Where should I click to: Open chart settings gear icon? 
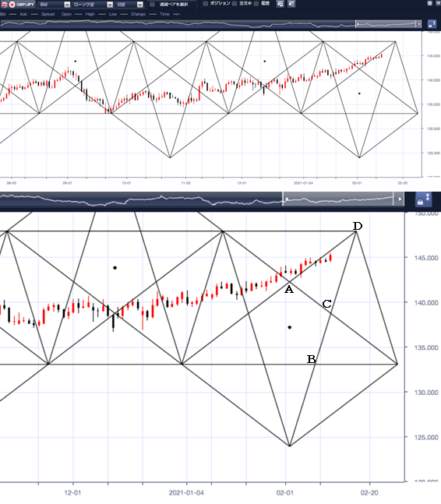coord(430,3)
